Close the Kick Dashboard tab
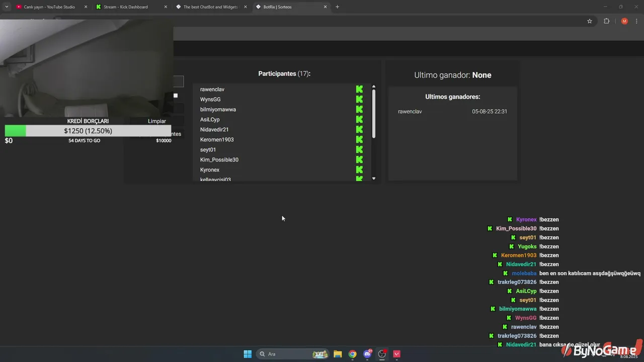 (166, 7)
